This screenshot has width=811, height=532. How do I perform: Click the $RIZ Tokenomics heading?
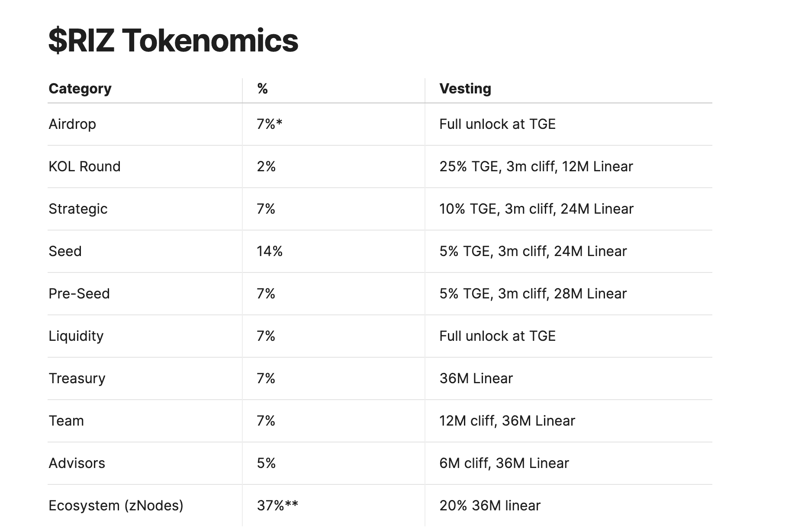(x=173, y=41)
